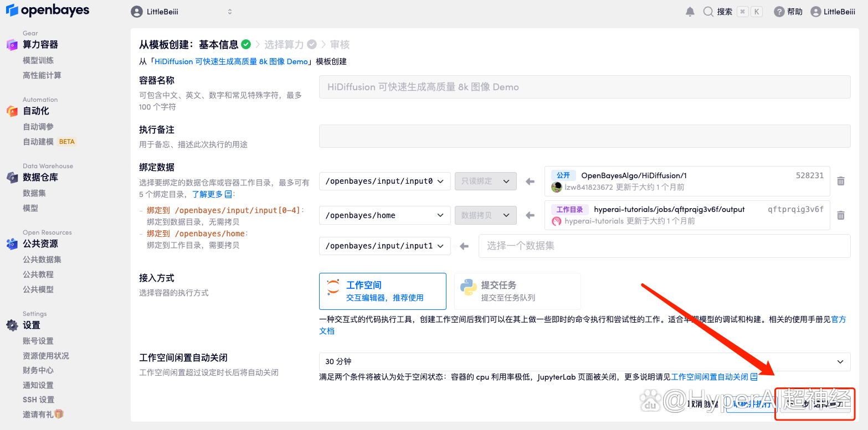Go to 高性能计算 in the sidebar
This screenshot has width=868, height=430.
[x=42, y=75]
